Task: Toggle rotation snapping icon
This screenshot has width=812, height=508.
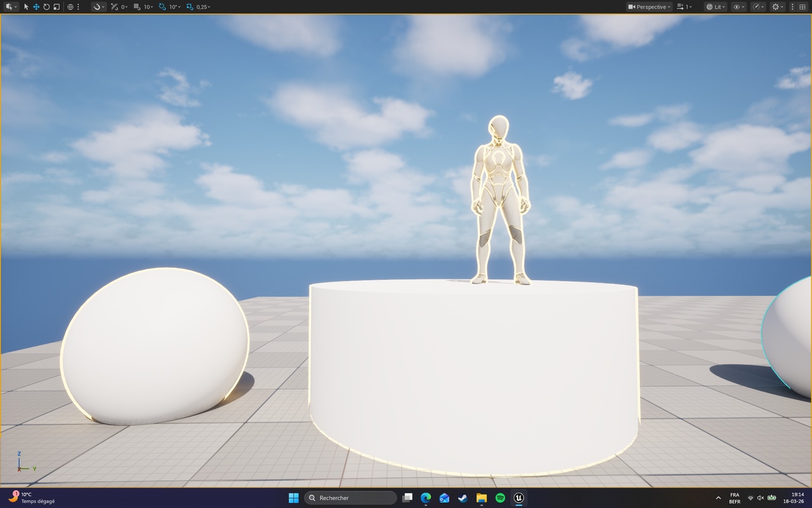Action: [162, 6]
